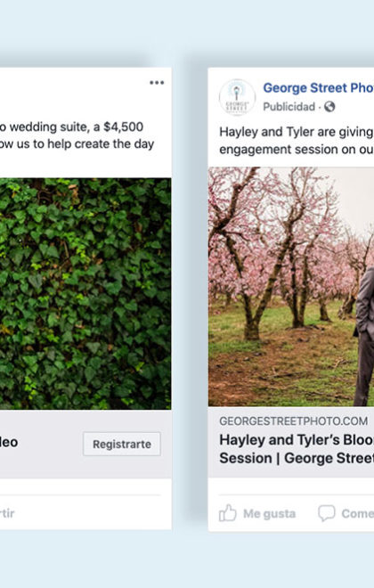Click the globe public-audience icon

pos(329,107)
